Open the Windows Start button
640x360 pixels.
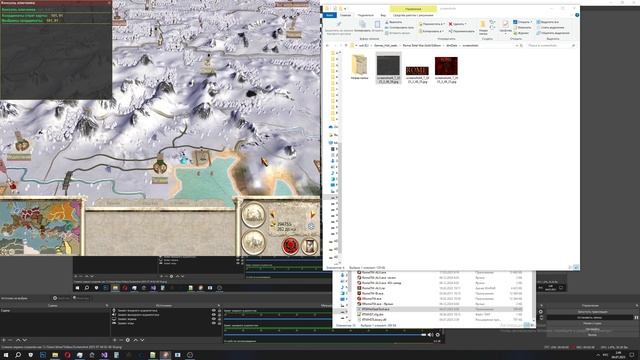(x=6, y=355)
